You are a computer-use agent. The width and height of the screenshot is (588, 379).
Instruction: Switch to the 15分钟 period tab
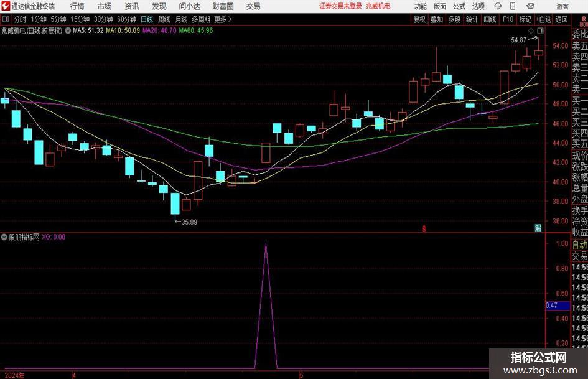[x=80, y=19]
